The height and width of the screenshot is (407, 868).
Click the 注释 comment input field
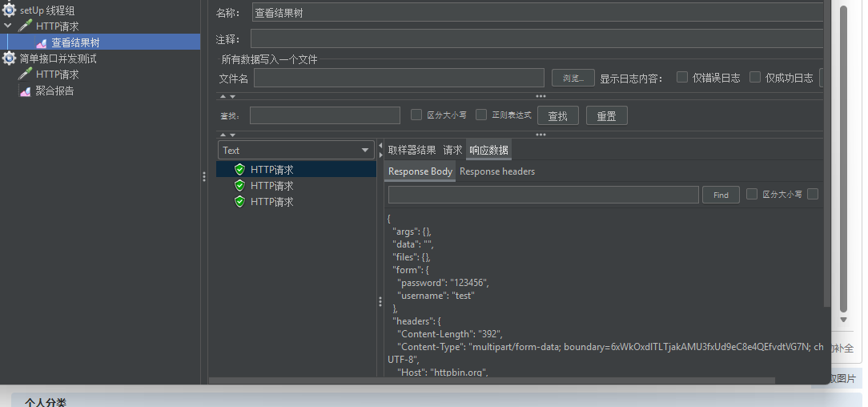pos(537,38)
